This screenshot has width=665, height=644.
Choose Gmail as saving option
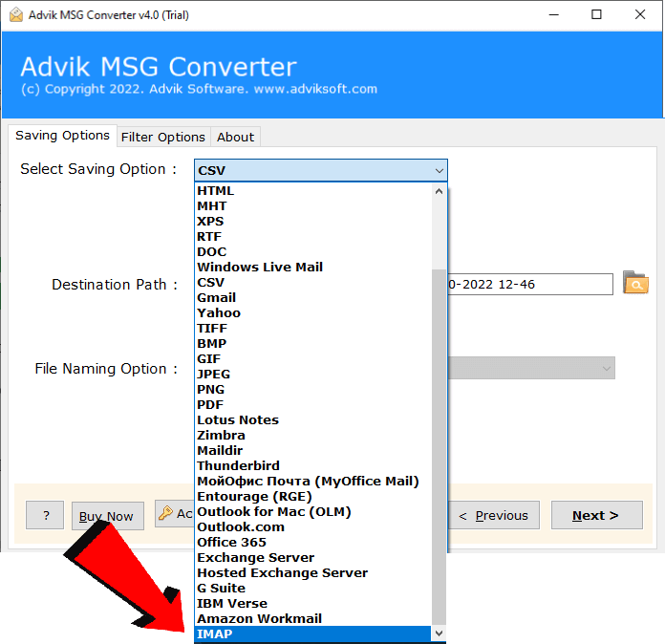click(313, 297)
